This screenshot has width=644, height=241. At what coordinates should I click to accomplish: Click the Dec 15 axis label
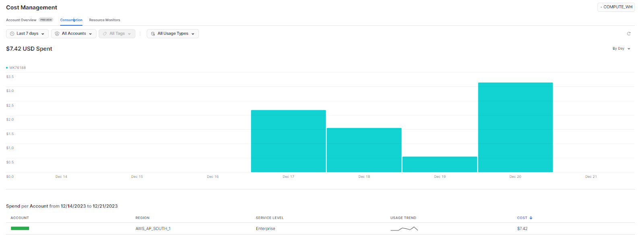pos(137,177)
